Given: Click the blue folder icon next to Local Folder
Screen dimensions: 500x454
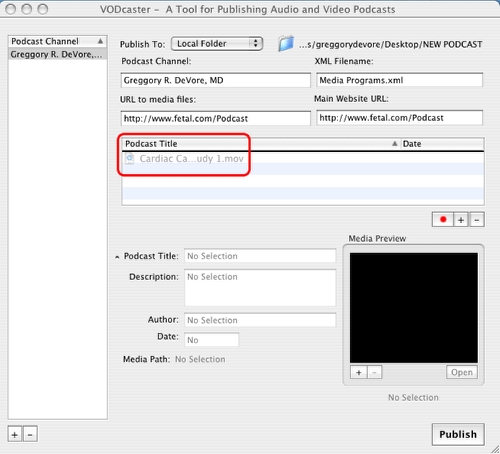Looking at the screenshot, I should [x=286, y=44].
